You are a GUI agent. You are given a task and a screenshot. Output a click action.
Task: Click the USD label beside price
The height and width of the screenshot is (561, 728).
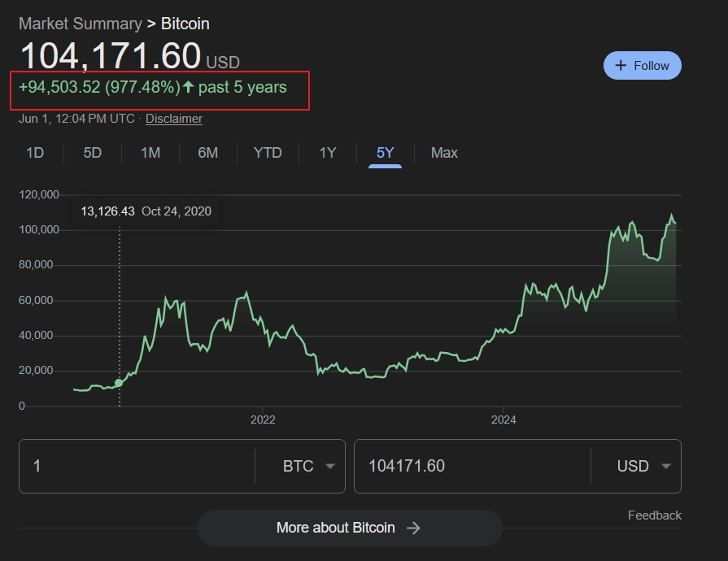click(223, 62)
